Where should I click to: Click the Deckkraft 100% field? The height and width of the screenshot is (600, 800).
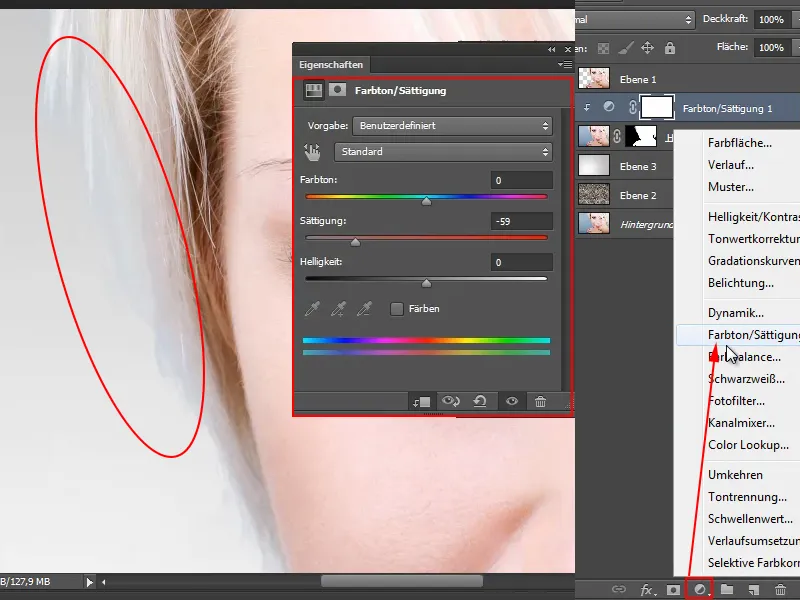coord(772,19)
